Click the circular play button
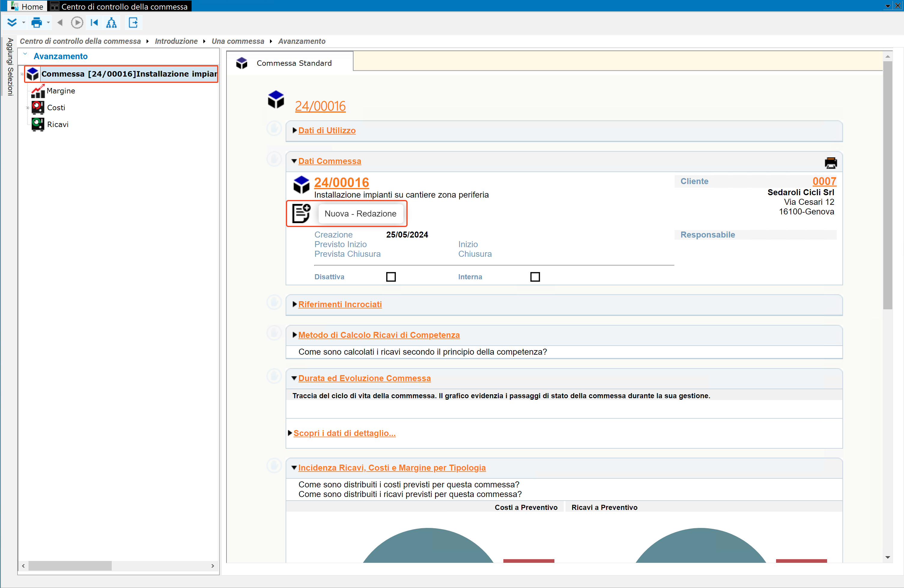The image size is (904, 588). click(x=77, y=23)
